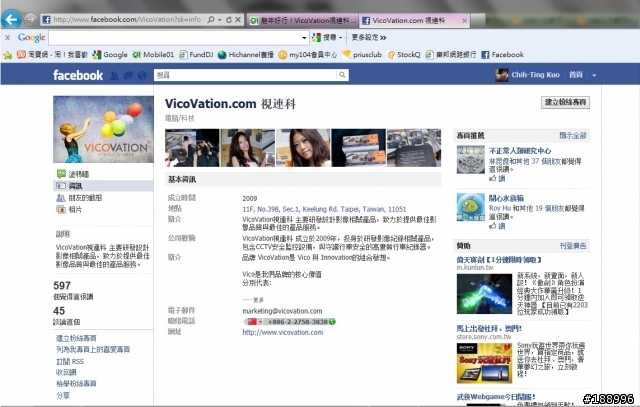Open Chih-Ting Kuo profile link
This screenshot has width=640, height=407.
coord(535,75)
